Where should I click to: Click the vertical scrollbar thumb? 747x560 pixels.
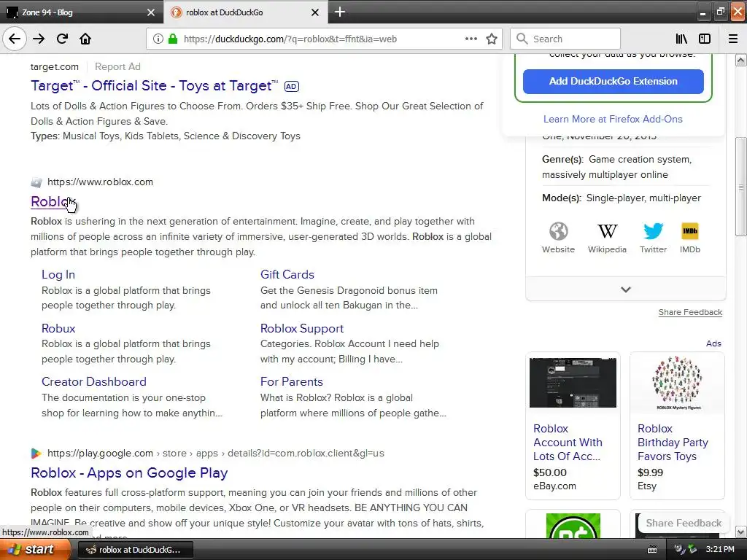(740, 187)
